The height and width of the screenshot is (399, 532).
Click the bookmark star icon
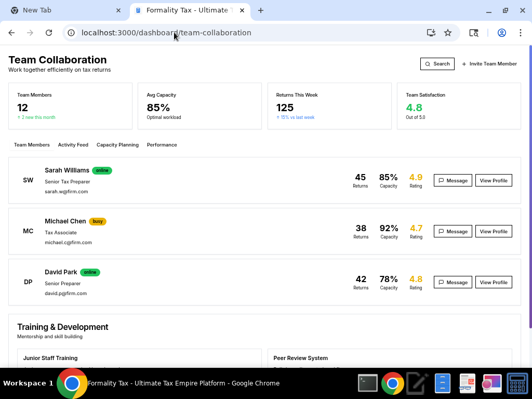tap(448, 33)
